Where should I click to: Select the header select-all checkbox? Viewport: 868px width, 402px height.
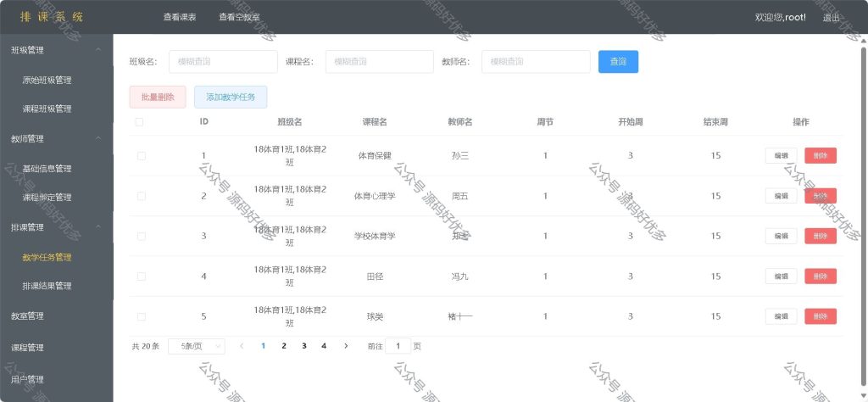coord(139,122)
